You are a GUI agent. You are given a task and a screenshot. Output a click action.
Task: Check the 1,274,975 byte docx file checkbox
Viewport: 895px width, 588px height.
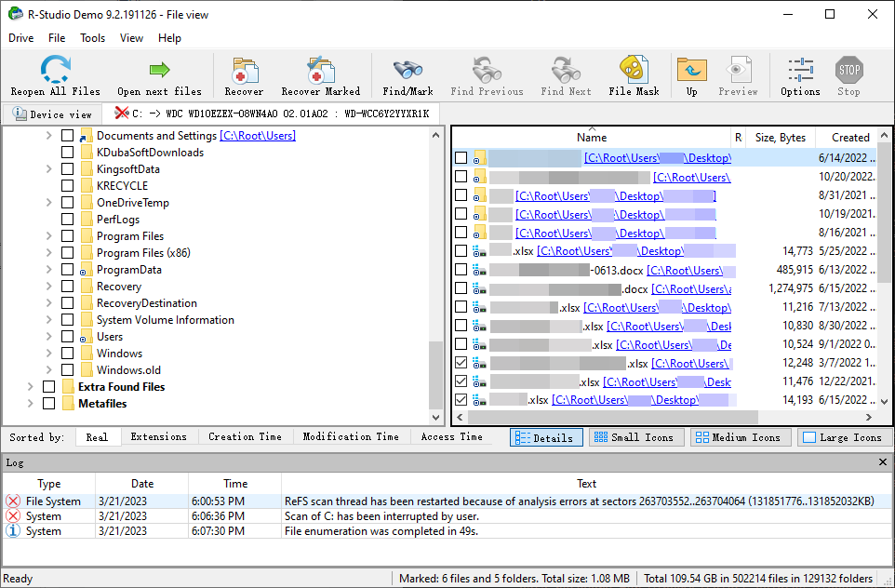461,288
